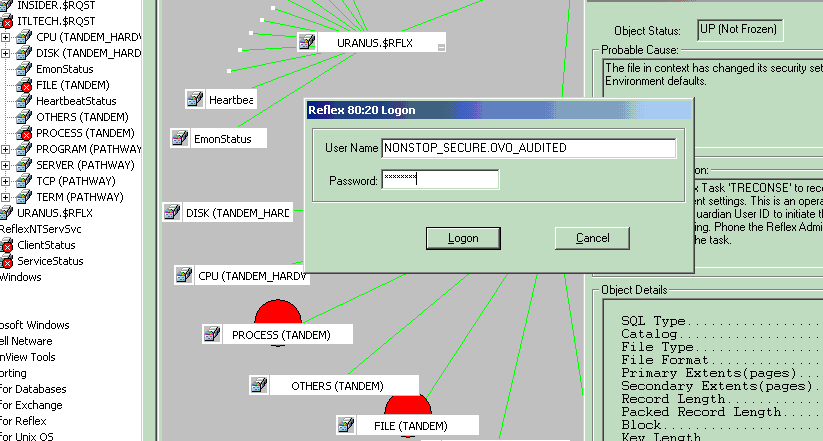
Task: Select OTHERS (TANDEM) in the tree
Action: click(x=82, y=117)
